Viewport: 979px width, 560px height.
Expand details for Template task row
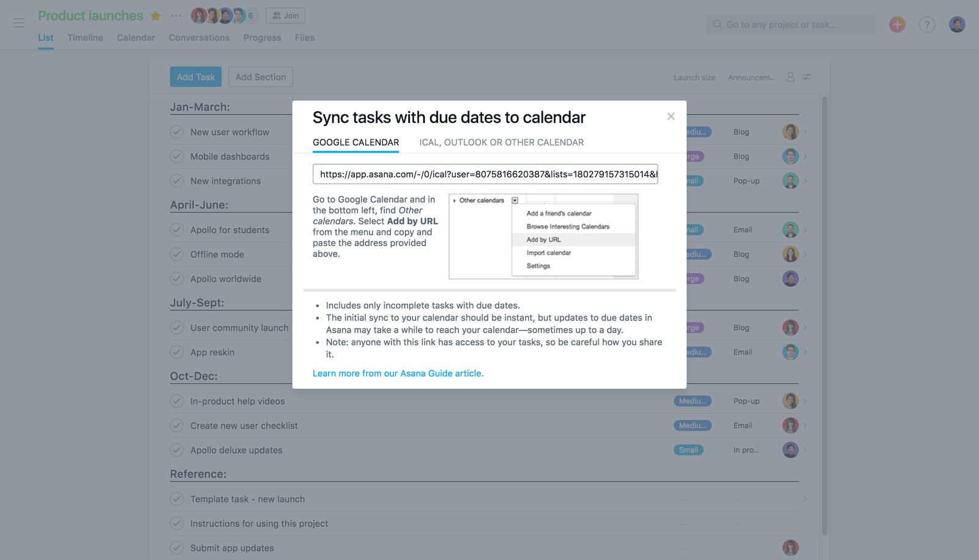click(805, 499)
